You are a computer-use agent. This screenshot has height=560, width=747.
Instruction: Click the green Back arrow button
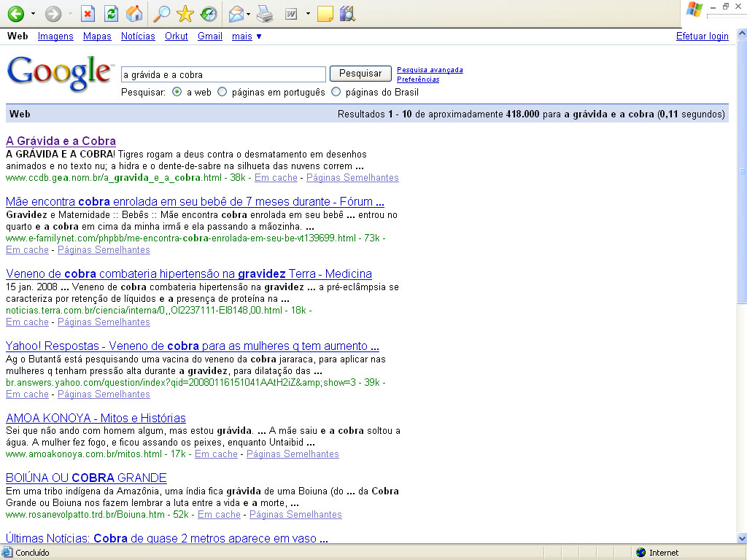pos(15,14)
